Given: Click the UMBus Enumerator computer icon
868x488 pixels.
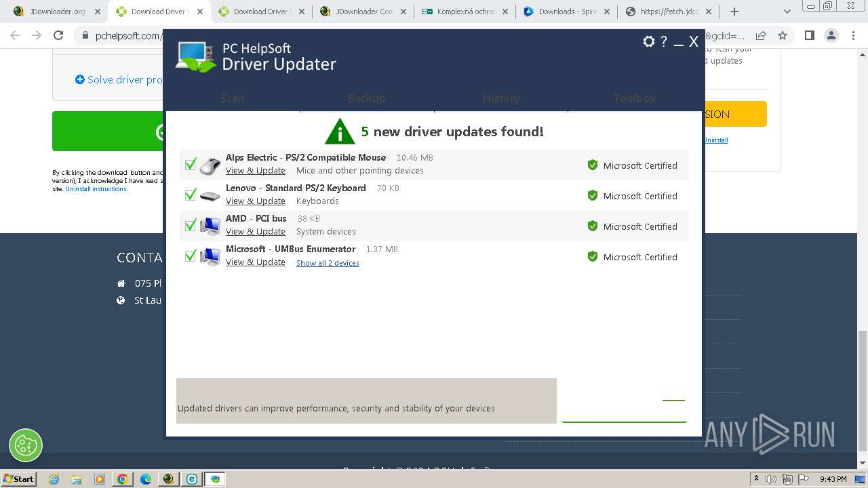Looking at the screenshot, I should click(210, 256).
